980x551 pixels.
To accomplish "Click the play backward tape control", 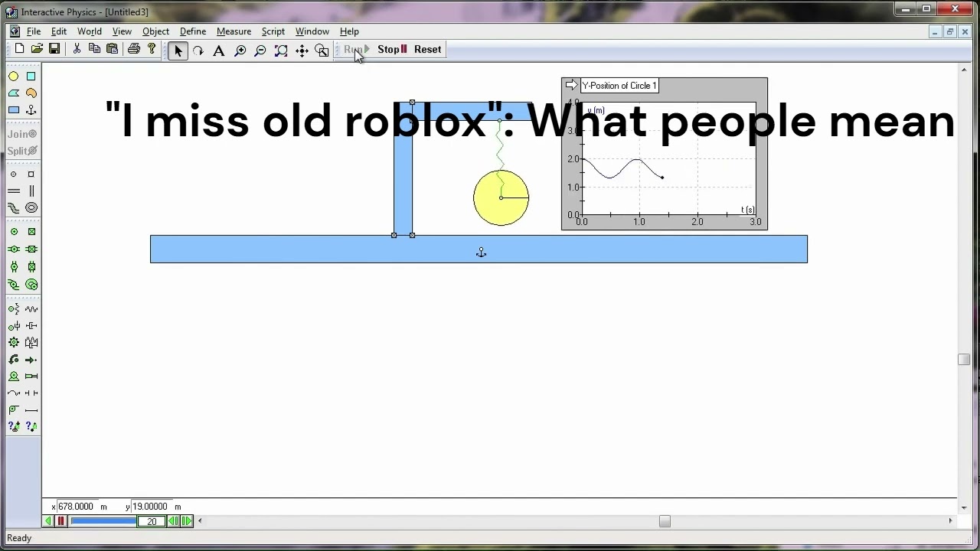I will tap(48, 521).
